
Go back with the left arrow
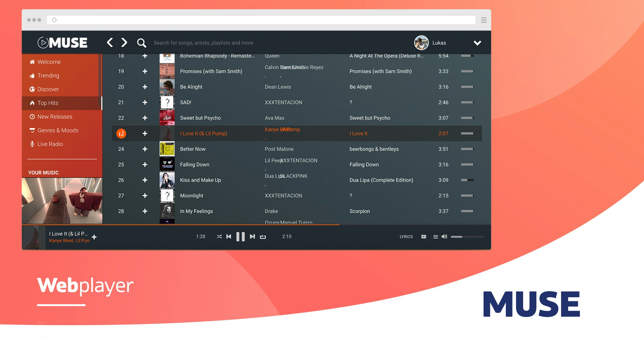[110, 42]
